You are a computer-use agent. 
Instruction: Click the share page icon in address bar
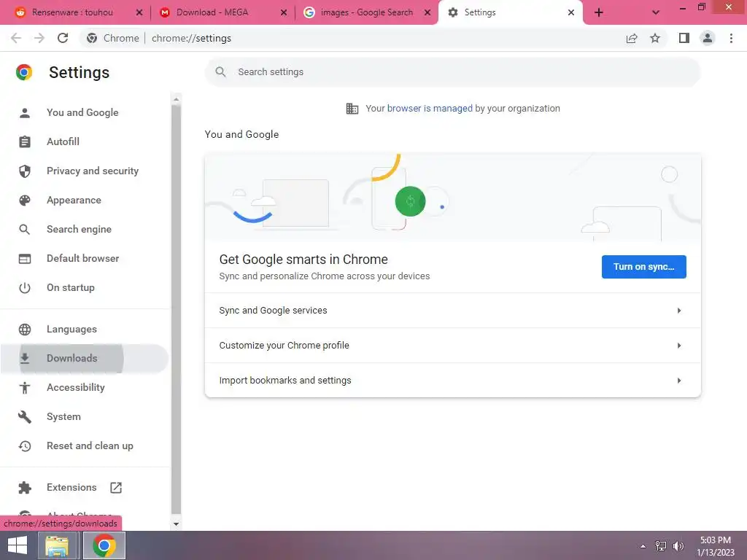(x=632, y=38)
